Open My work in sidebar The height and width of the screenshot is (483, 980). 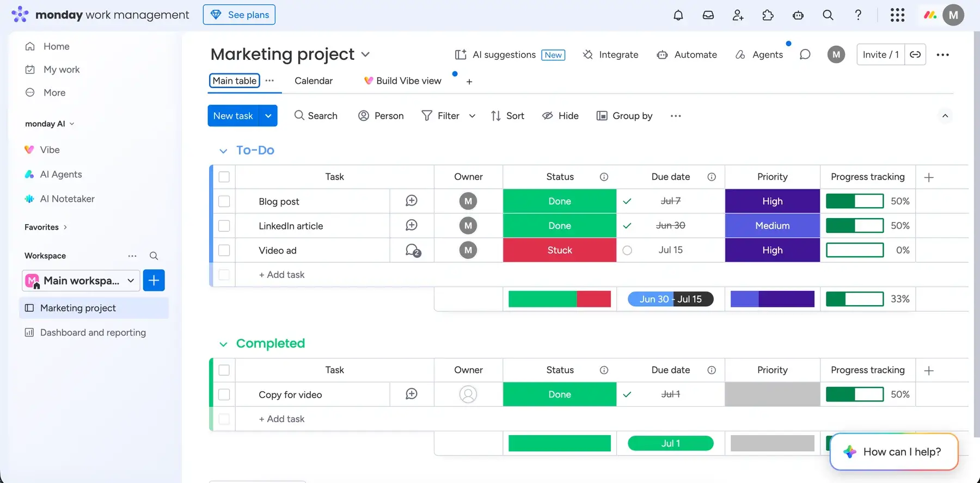coord(53,70)
